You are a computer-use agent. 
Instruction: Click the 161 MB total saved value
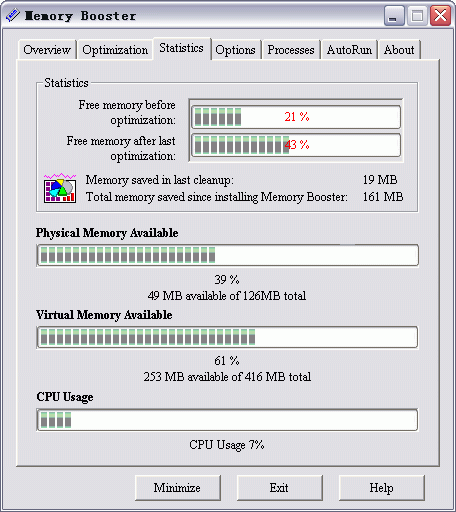[x=383, y=197]
